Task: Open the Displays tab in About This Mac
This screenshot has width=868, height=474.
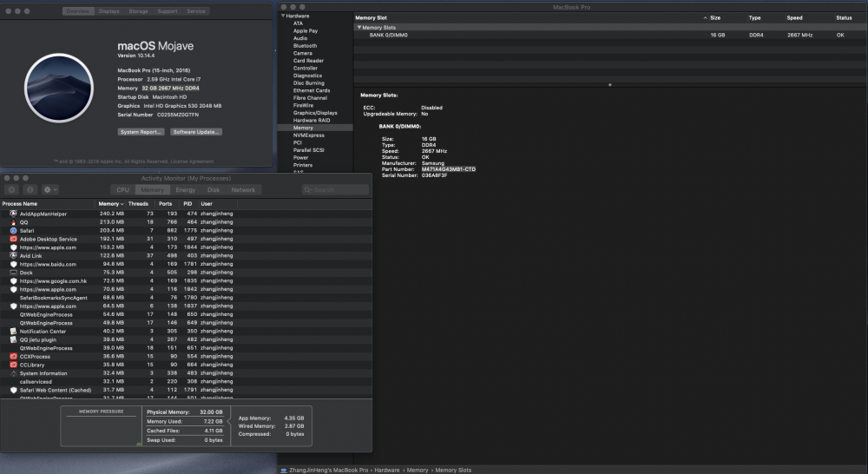Action: click(x=109, y=11)
